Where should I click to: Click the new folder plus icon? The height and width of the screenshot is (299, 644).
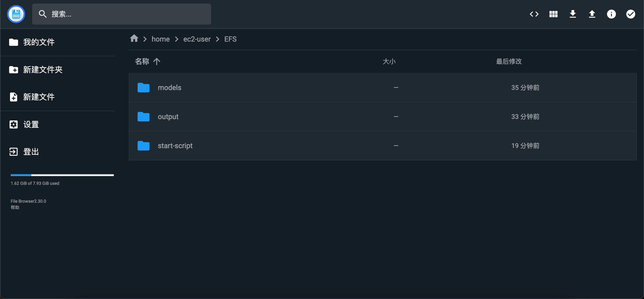13,70
